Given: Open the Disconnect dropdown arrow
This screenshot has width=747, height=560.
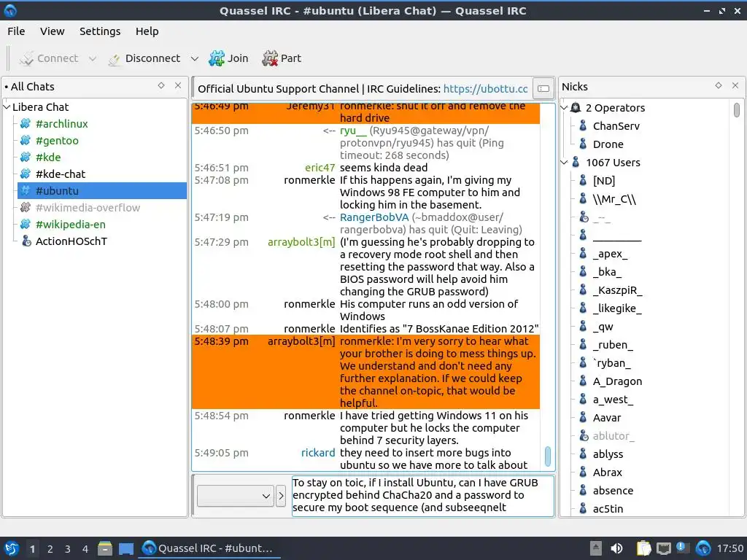Looking at the screenshot, I should tap(194, 58).
